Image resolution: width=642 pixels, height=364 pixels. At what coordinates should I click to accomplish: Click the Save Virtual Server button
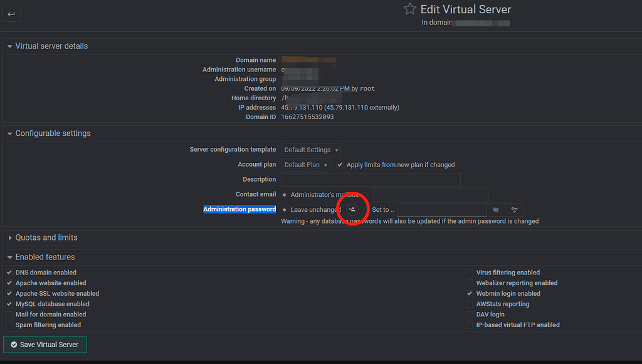[x=44, y=345]
